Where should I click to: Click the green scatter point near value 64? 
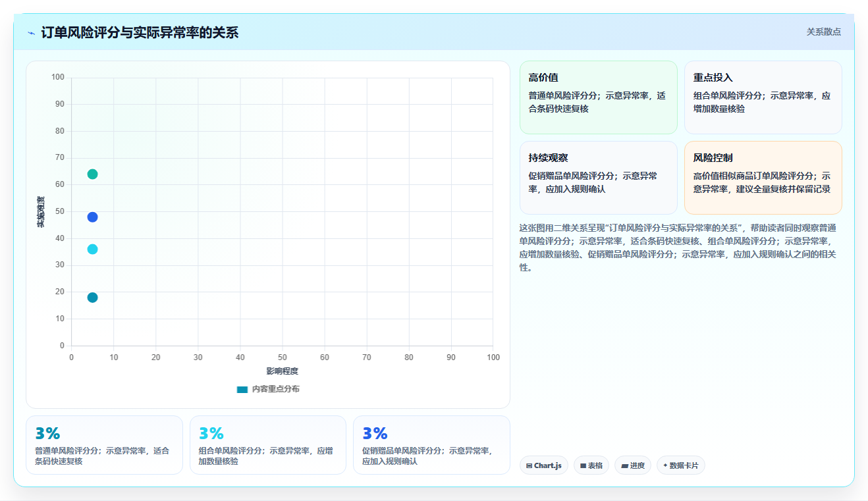click(92, 174)
